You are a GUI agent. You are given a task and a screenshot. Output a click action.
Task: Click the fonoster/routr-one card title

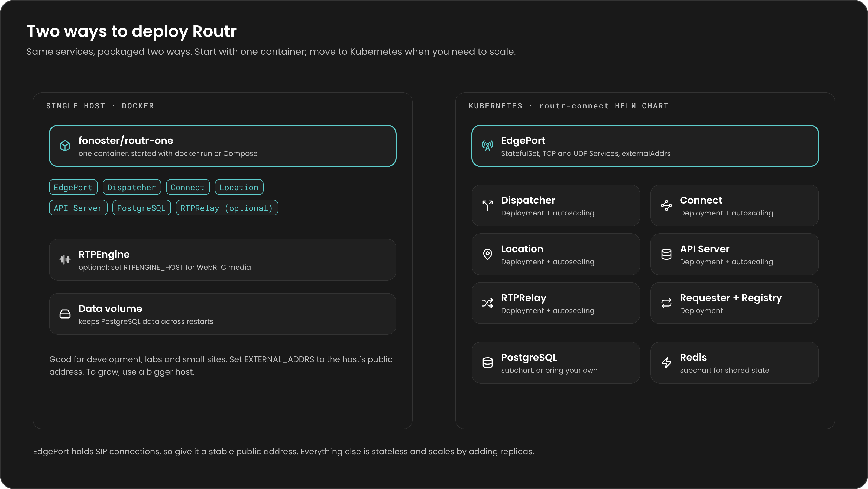[126, 140]
